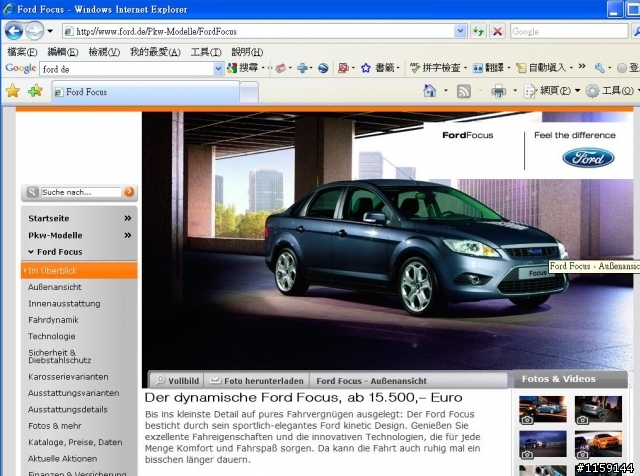640x476 pixels.
Task: Open the 說明(H) menu
Action: 247,52
